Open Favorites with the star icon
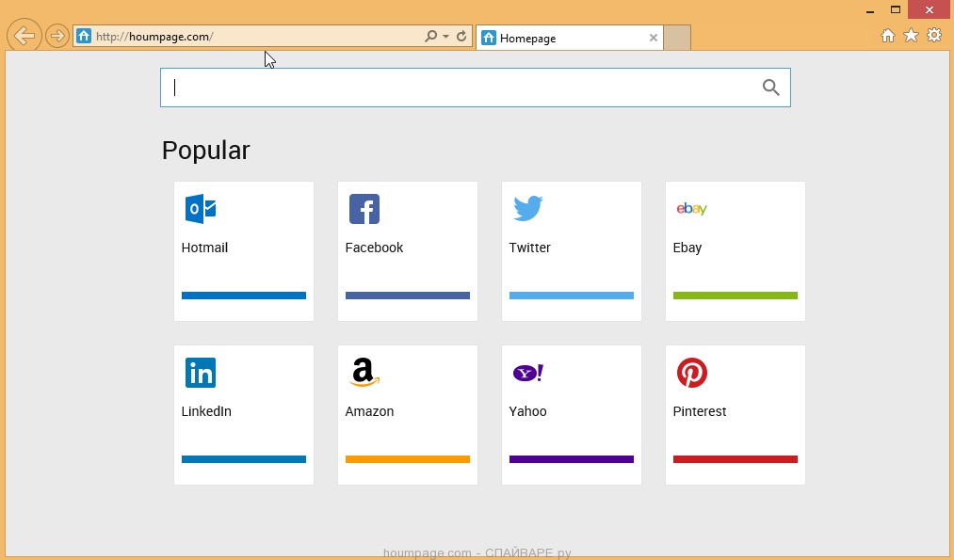Image resolution: width=954 pixels, height=560 pixels. coord(911,35)
